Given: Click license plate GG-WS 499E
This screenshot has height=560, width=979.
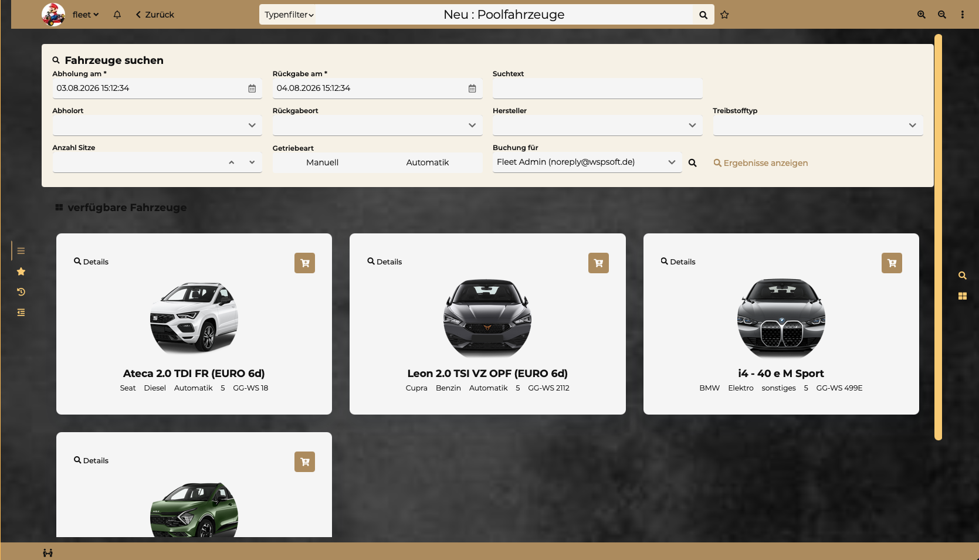Looking at the screenshot, I should coord(839,388).
